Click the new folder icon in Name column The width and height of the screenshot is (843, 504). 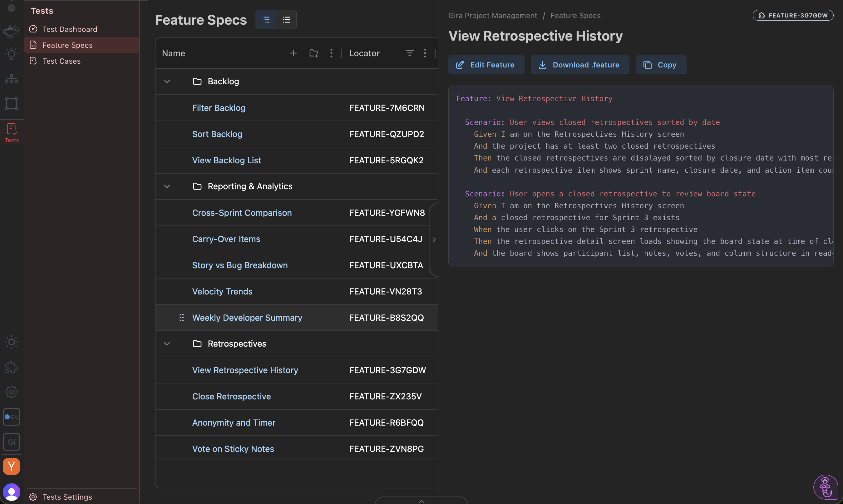click(314, 53)
